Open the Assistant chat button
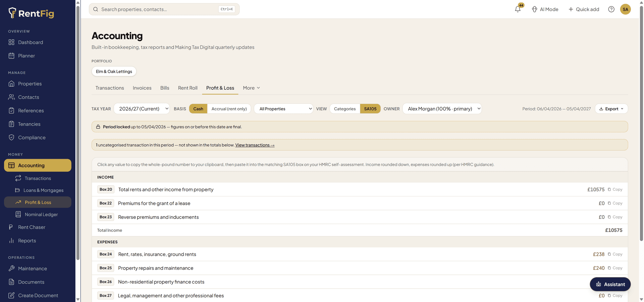The width and height of the screenshot is (644, 302). pos(610,284)
